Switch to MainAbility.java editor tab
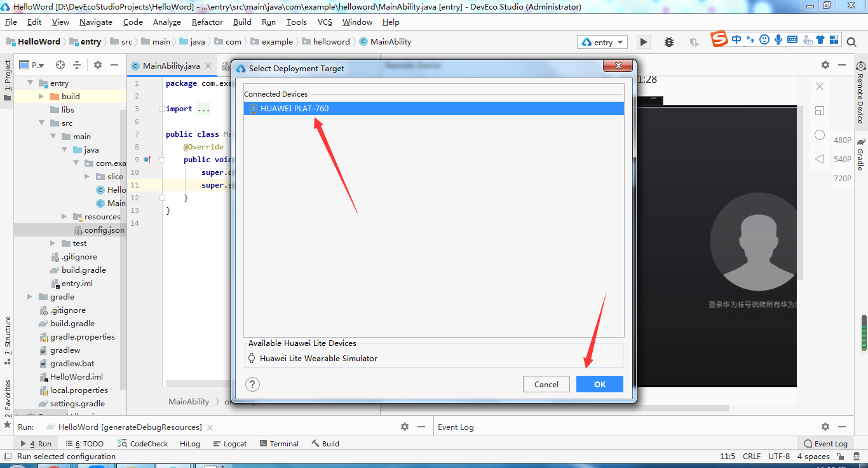Image resolution: width=868 pixels, height=468 pixels. click(171, 66)
